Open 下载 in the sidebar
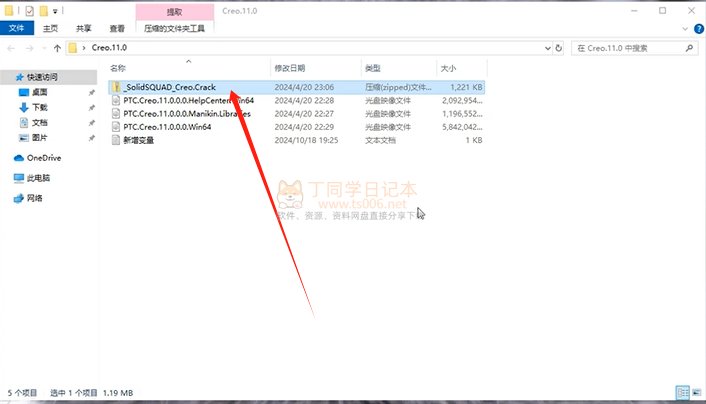This screenshot has height=404, width=706. point(40,107)
